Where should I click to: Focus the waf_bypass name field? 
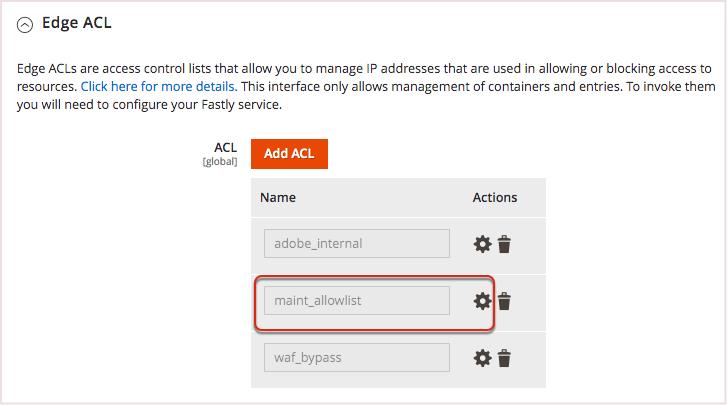pyautogui.click(x=357, y=358)
